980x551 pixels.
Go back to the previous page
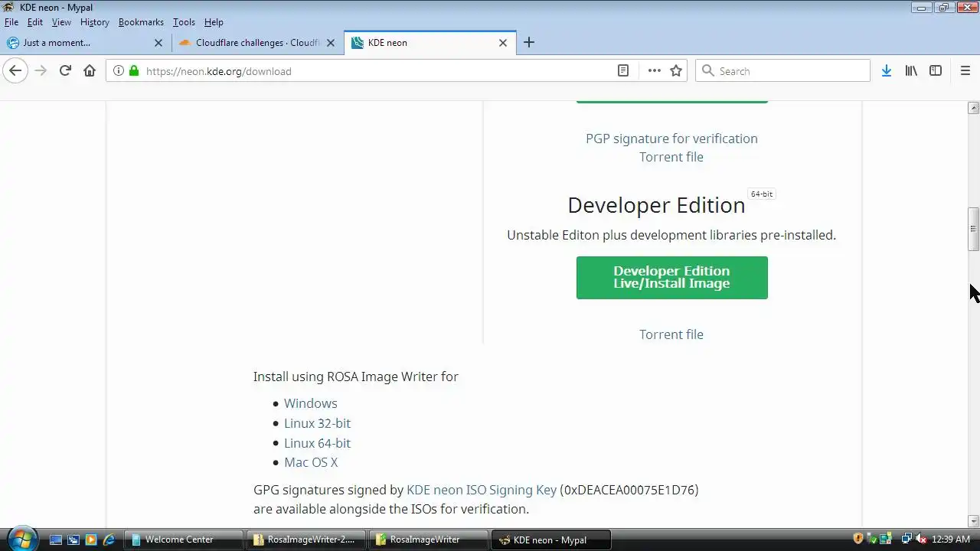coord(15,71)
